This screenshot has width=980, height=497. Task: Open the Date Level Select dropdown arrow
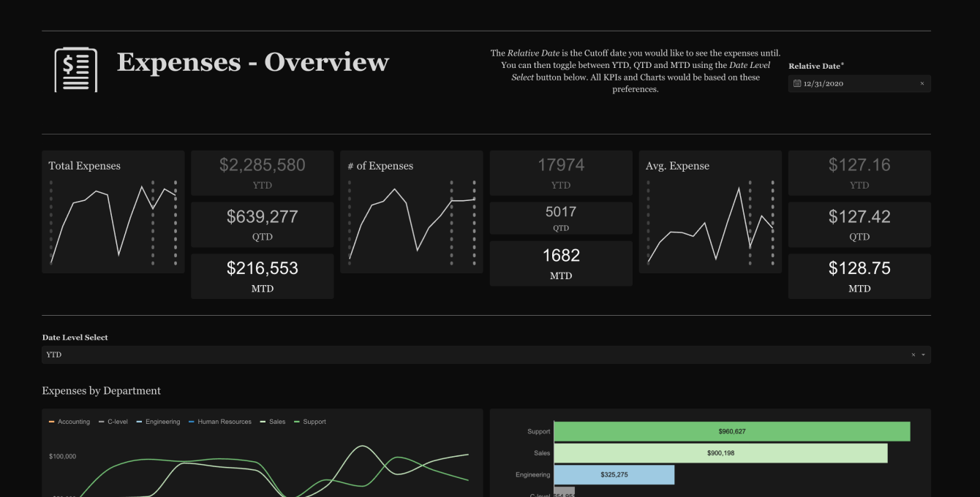pos(924,355)
